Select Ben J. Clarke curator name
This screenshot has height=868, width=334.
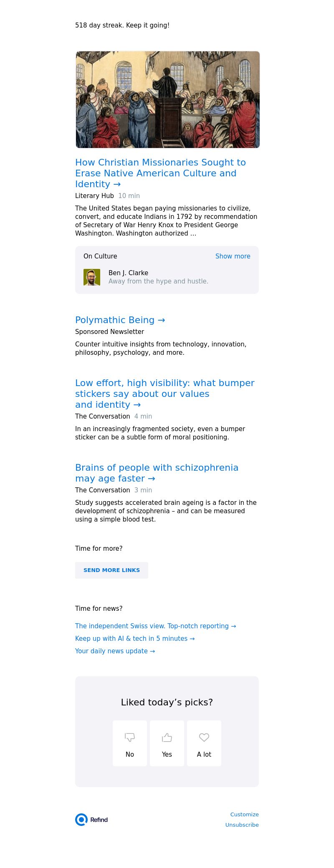tap(128, 273)
